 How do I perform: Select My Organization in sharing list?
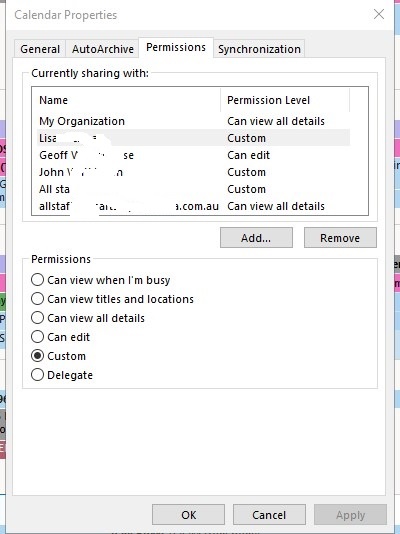click(x=193, y=121)
